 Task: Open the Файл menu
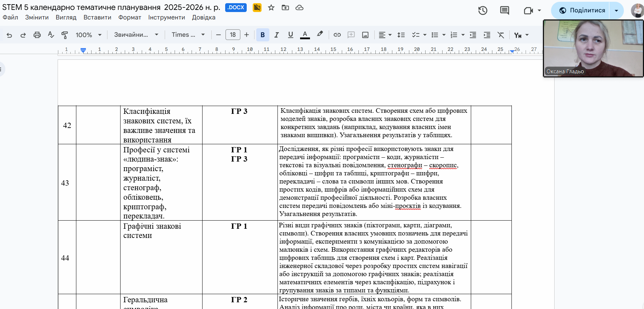(x=10, y=18)
